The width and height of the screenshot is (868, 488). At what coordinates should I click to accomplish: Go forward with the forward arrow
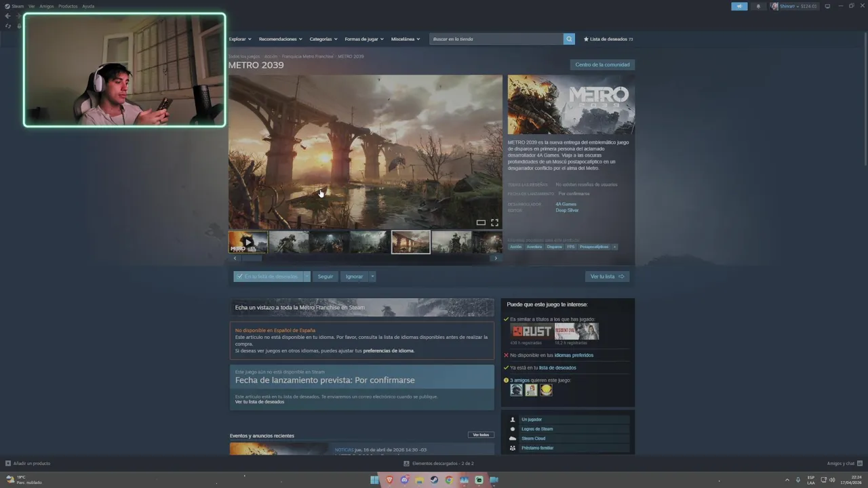point(18,16)
